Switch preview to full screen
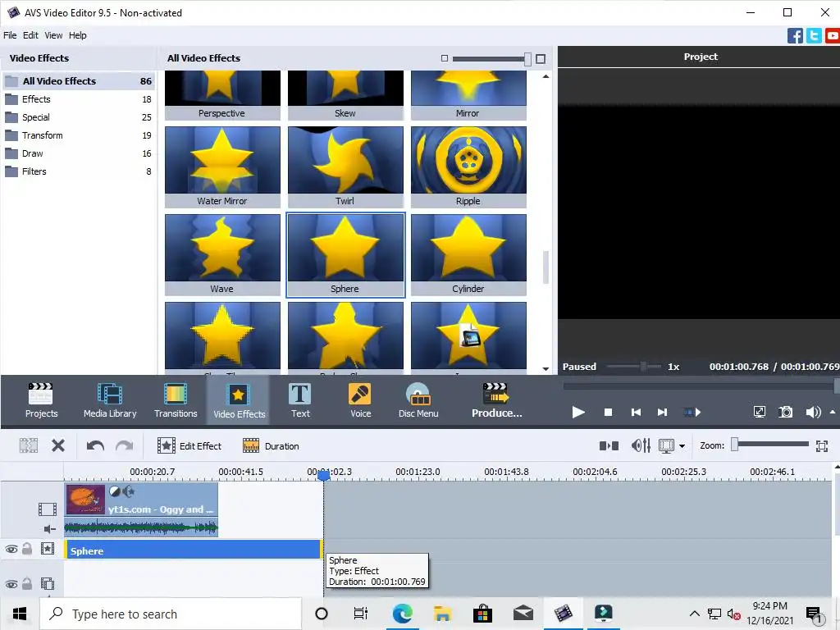 [x=759, y=412]
